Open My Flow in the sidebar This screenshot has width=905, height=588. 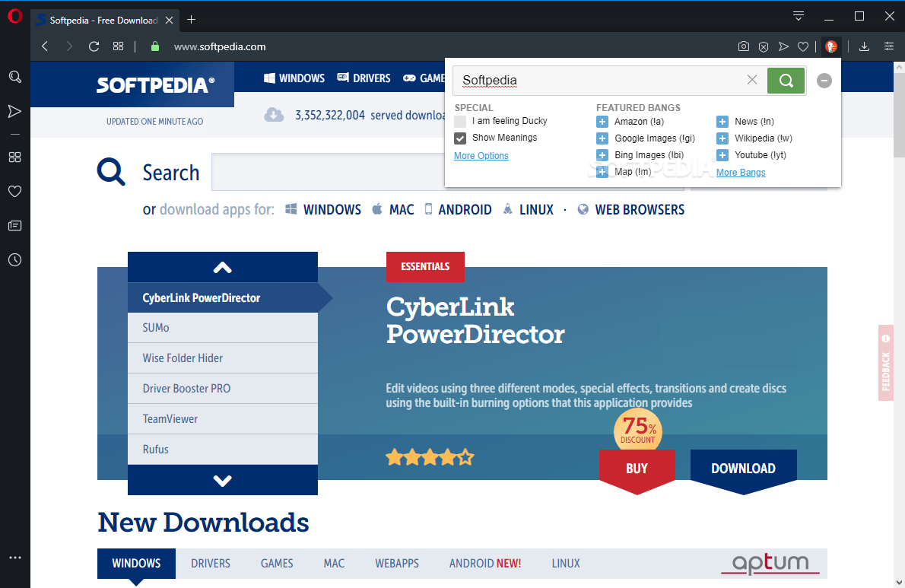coord(15,111)
